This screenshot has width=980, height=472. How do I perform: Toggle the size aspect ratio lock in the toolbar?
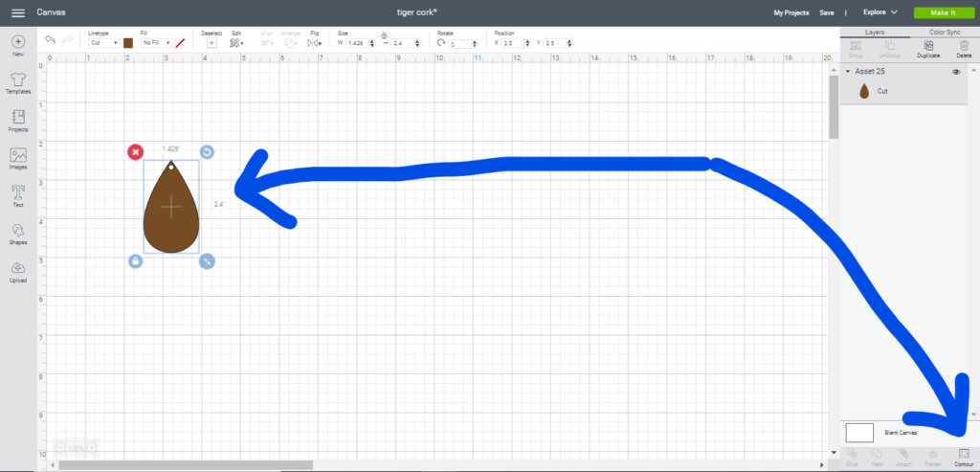tap(383, 34)
